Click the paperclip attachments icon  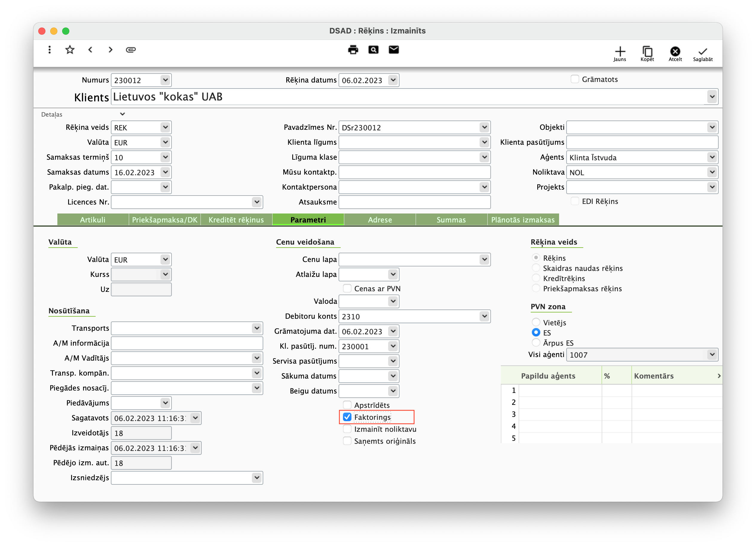(131, 50)
